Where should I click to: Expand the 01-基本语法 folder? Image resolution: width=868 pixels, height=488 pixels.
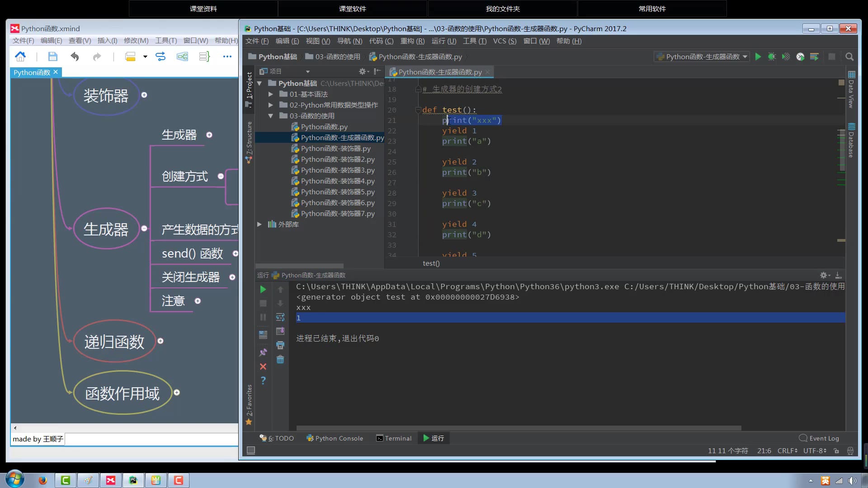(x=270, y=94)
